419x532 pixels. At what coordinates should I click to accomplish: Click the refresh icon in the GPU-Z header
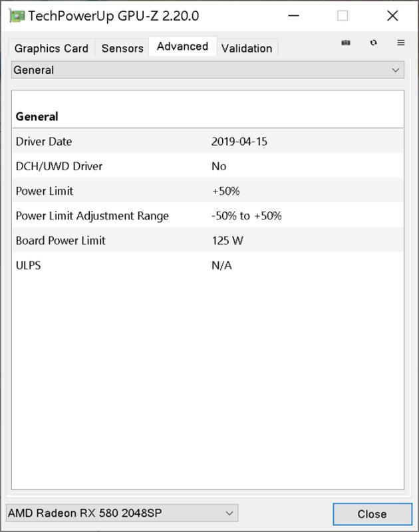point(374,43)
